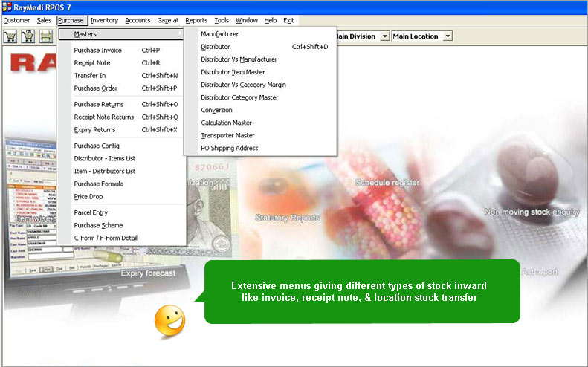Select Distributor Item Master

click(233, 72)
